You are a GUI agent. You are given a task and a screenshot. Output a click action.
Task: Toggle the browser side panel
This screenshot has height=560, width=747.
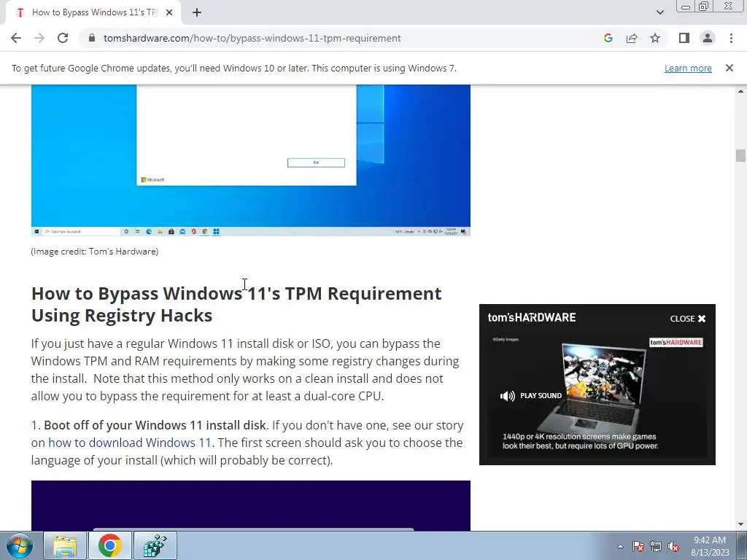[684, 38]
